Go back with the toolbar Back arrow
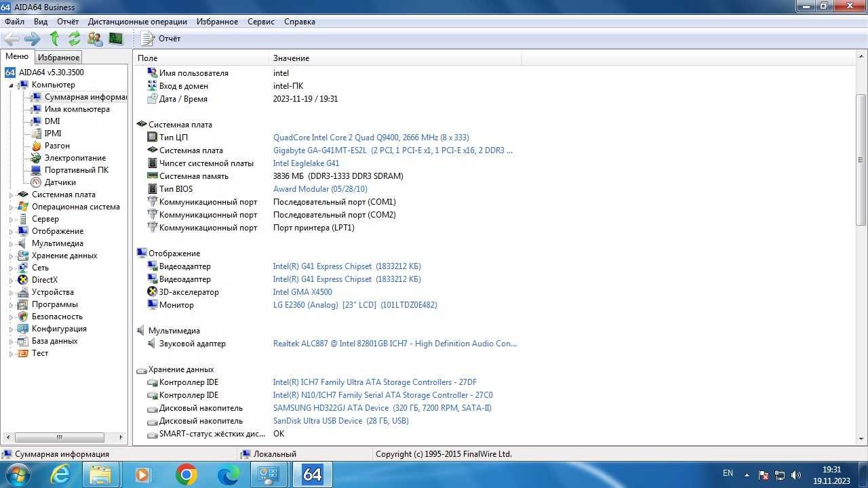The image size is (868, 488). pyautogui.click(x=12, y=39)
